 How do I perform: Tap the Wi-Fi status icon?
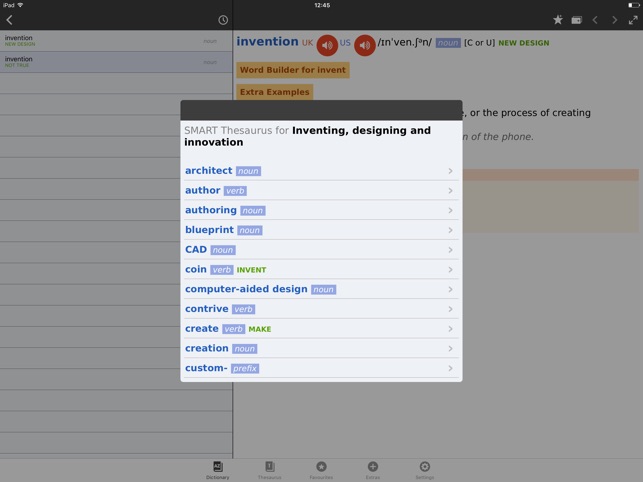pyautogui.click(x=20, y=5)
